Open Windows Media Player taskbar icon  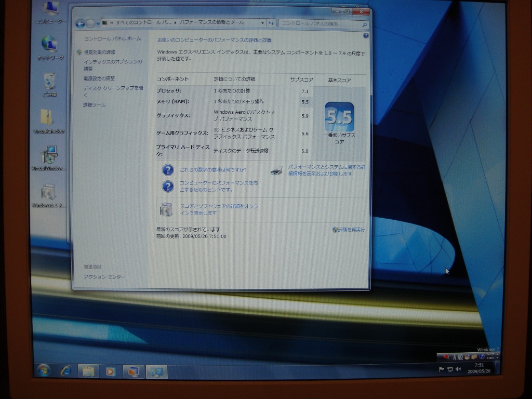coord(110,371)
